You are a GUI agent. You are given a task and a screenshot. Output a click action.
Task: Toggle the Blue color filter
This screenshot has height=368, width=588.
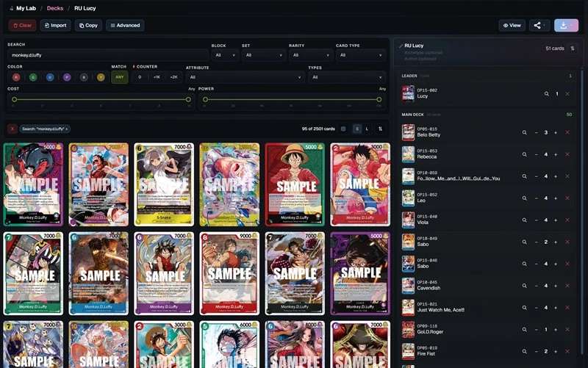(x=50, y=77)
